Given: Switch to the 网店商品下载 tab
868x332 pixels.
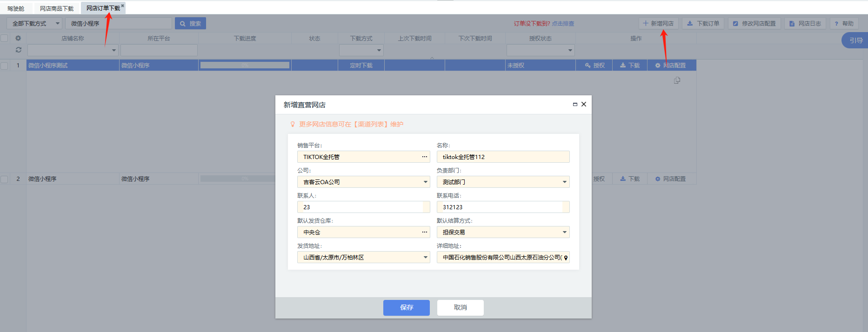Looking at the screenshot, I should [x=57, y=8].
